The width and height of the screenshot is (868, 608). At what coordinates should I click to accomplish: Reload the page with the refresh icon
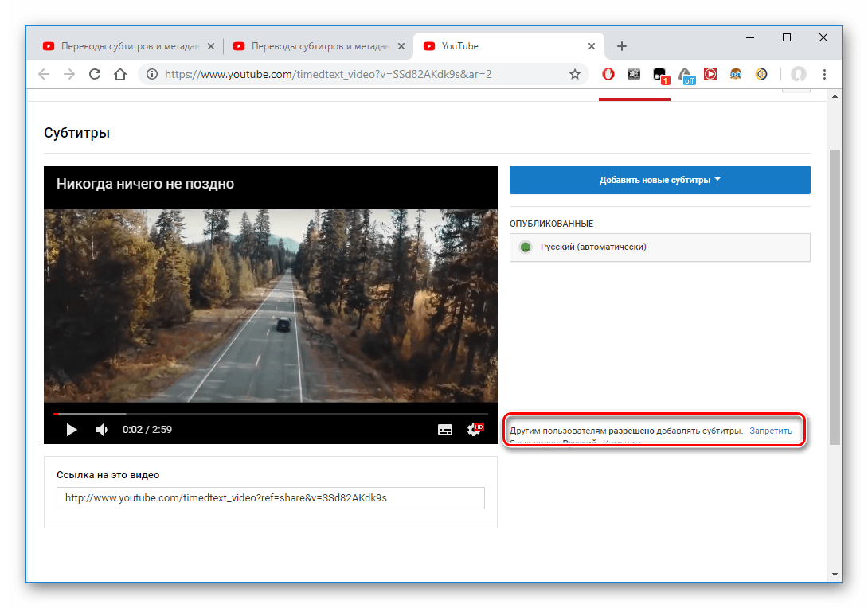[x=95, y=74]
